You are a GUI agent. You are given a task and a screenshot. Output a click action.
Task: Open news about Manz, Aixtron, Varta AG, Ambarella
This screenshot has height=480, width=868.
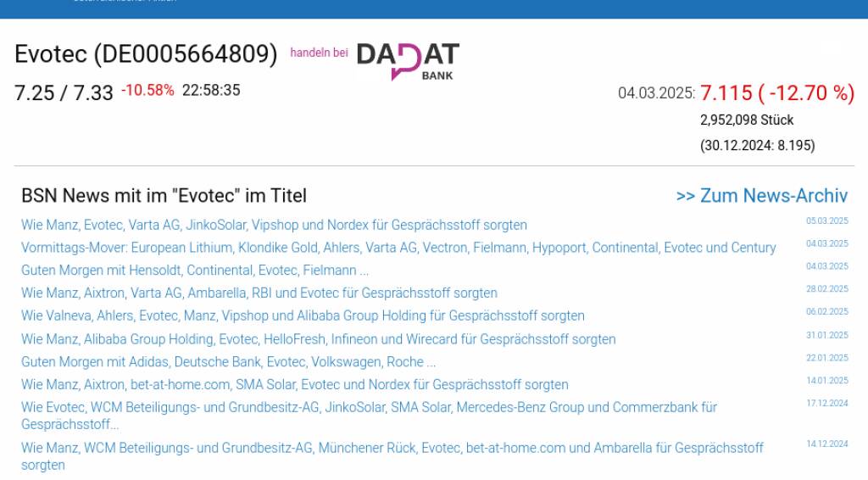(259, 293)
